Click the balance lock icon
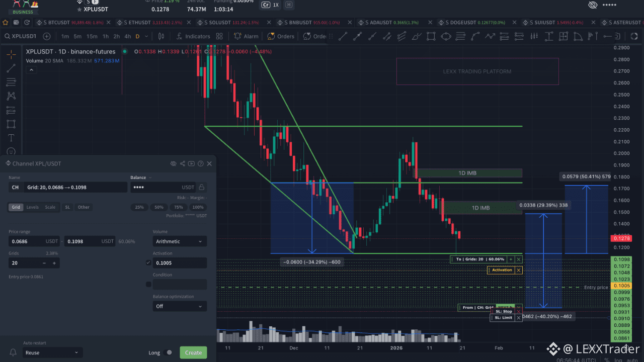 tap(202, 187)
